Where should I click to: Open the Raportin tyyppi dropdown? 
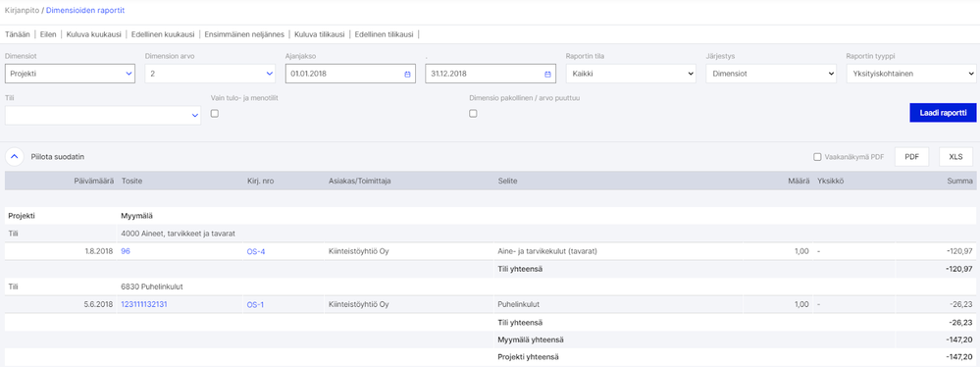click(910, 74)
